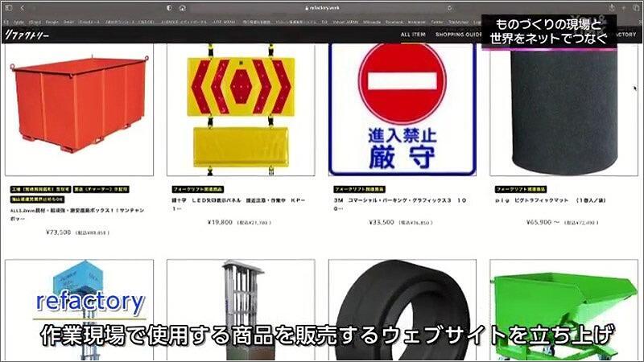Open the black pig traffic mat roll image

point(564,109)
